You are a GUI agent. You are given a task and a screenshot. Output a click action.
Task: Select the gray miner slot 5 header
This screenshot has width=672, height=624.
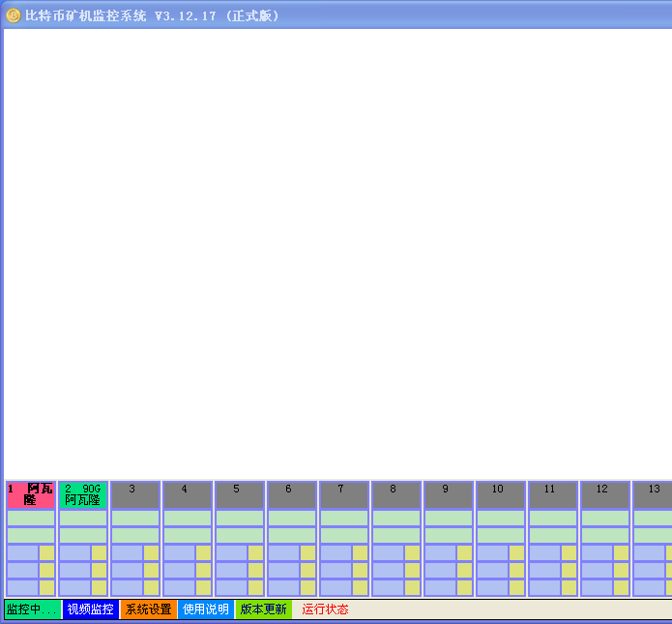click(x=240, y=494)
